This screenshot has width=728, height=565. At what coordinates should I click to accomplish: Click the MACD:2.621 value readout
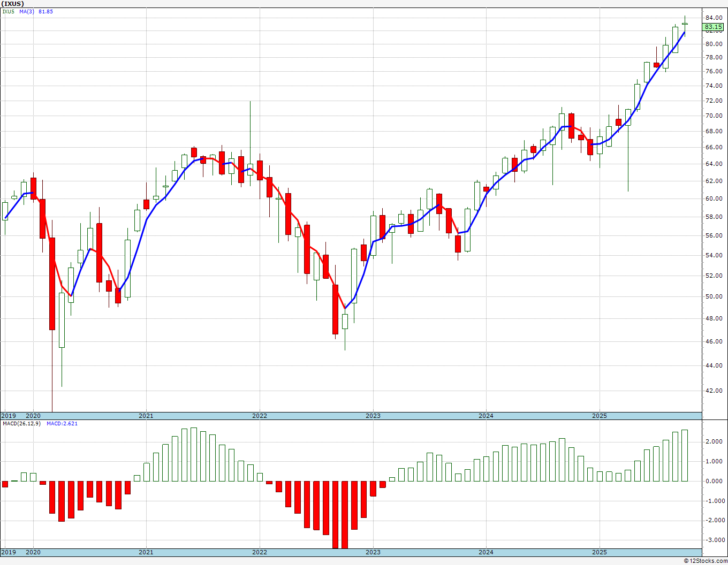[x=62, y=423]
